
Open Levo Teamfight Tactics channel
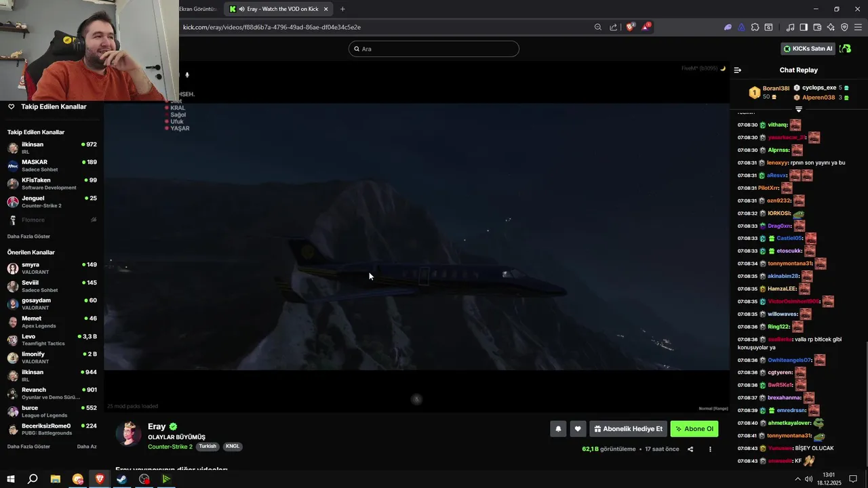[x=52, y=340]
